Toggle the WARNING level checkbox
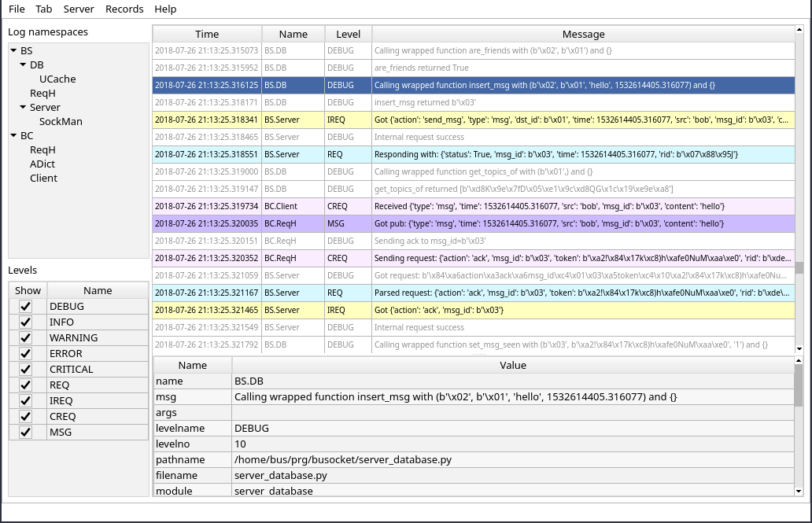 tap(26, 338)
